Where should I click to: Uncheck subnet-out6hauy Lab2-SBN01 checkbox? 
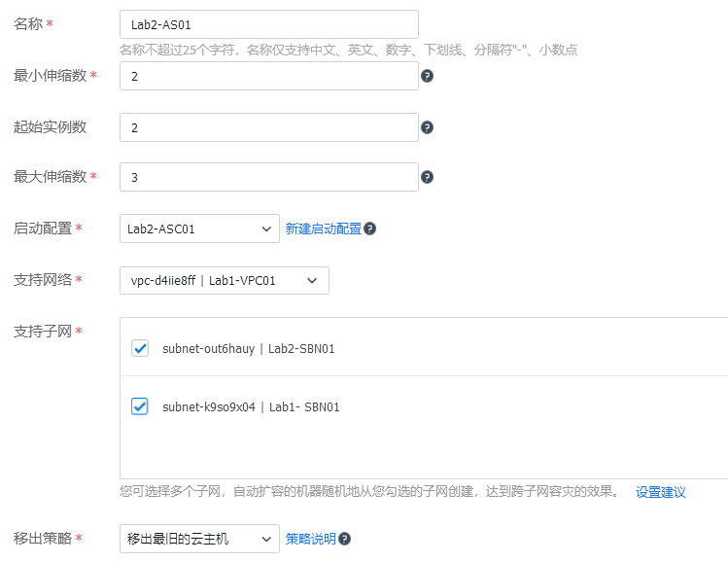click(140, 348)
